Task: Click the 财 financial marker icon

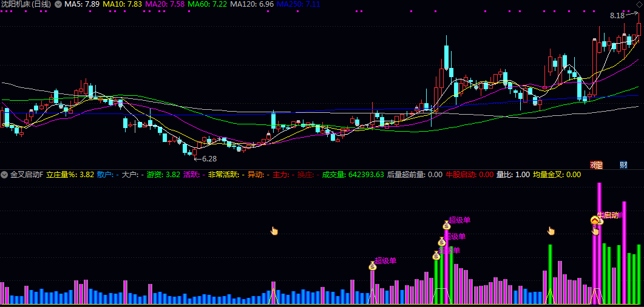Action: tap(623, 165)
